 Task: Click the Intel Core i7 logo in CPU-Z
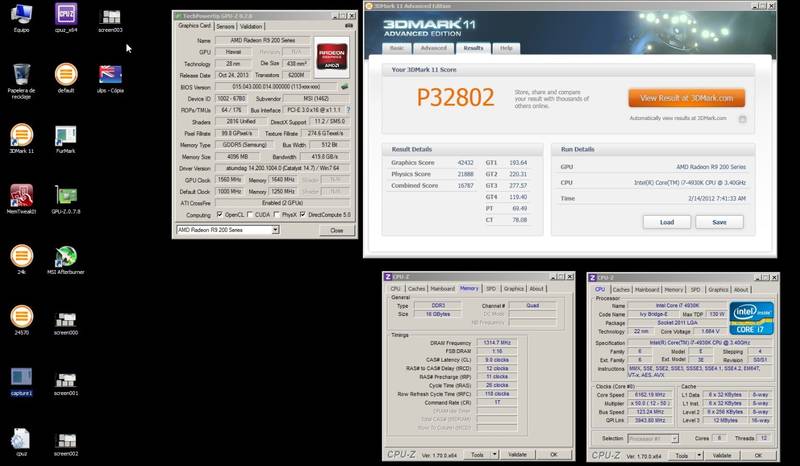click(x=752, y=318)
